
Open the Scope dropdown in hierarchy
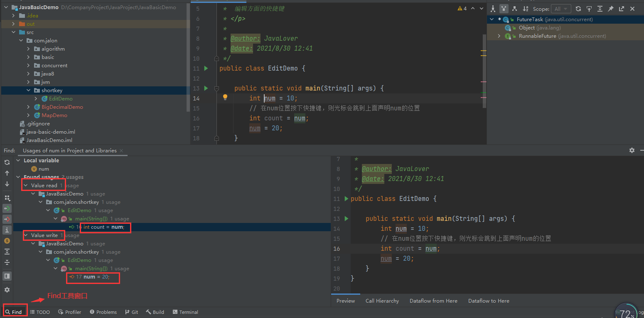pos(561,9)
